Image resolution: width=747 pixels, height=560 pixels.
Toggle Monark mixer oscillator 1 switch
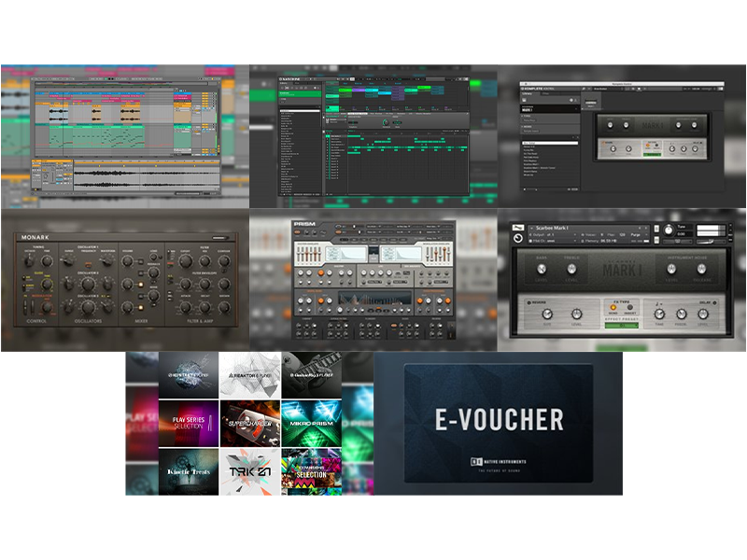[141, 261]
